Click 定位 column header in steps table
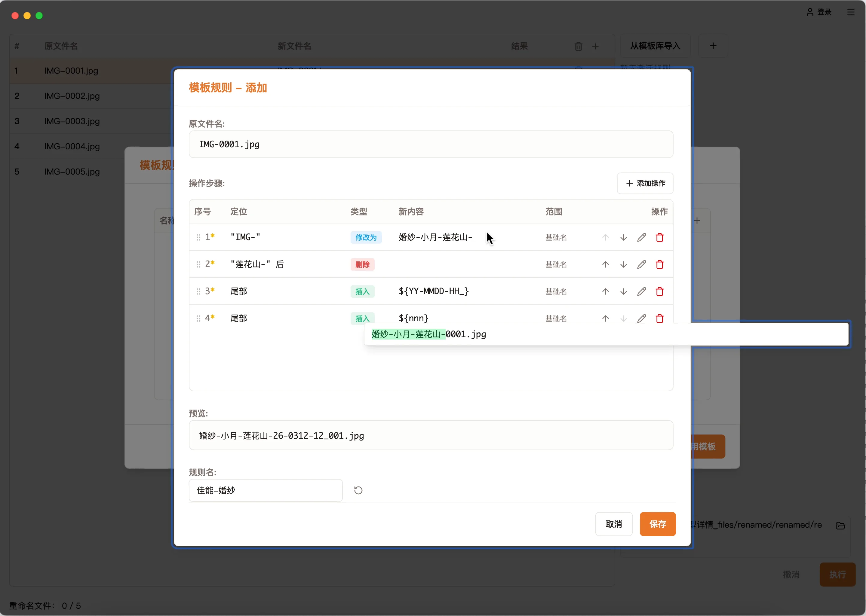 coord(239,212)
